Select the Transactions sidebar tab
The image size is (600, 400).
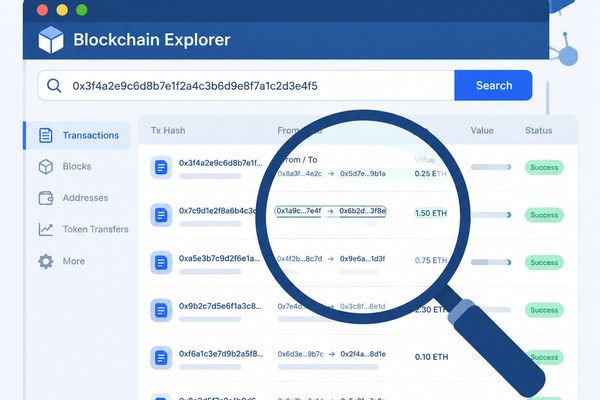coord(77,135)
